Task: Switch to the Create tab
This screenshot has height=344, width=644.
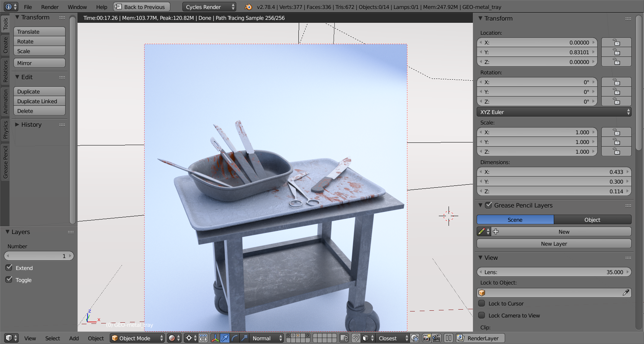Action: pyautogui.click(x=6, y=45)
